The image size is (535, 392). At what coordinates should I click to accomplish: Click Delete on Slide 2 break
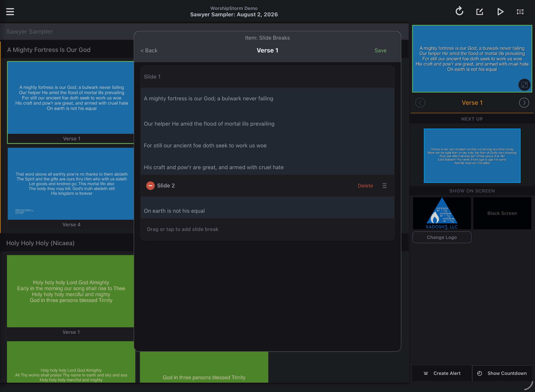pos(365,185)
